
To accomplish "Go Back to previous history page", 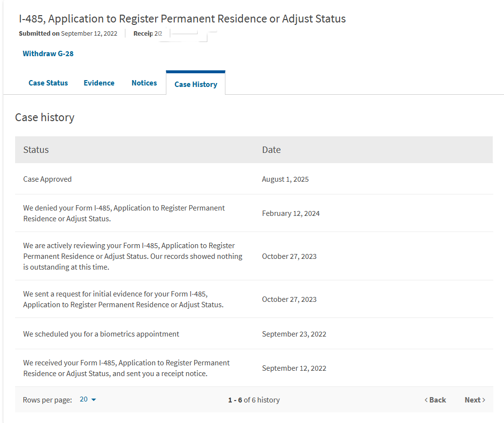I will (435, 400).
